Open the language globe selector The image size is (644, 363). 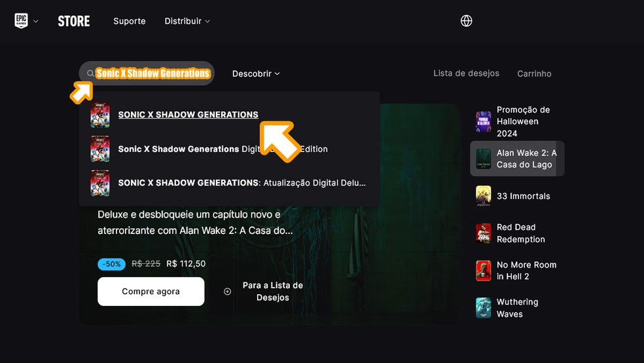pyautogui.click(x=466, y=20)
